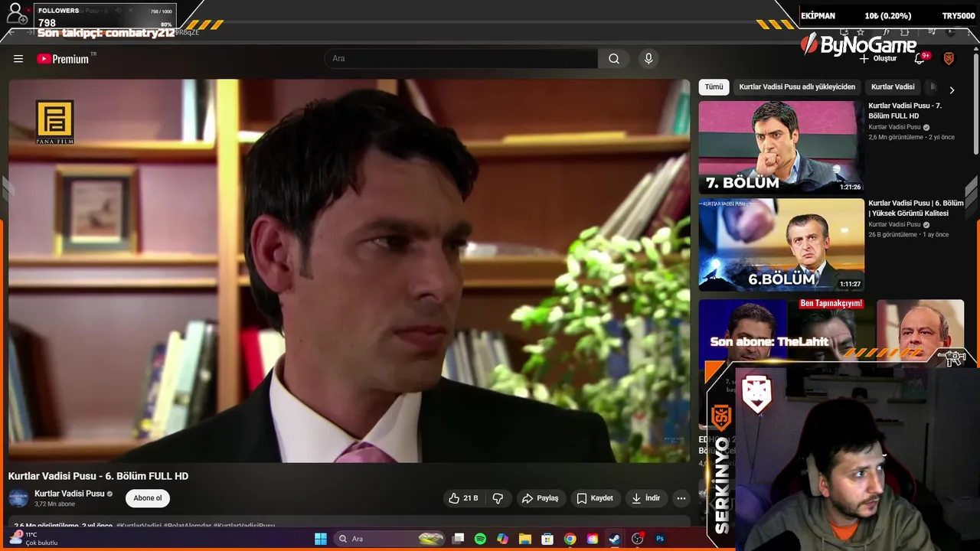Select 'Kurtlar Vadisi Pusu adlı yükleyiciden' chip

(797, 87)
